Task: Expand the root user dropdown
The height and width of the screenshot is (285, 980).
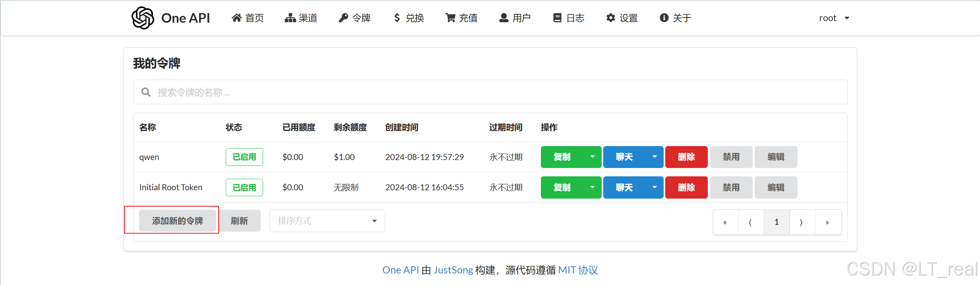Action: coord(834,18)
